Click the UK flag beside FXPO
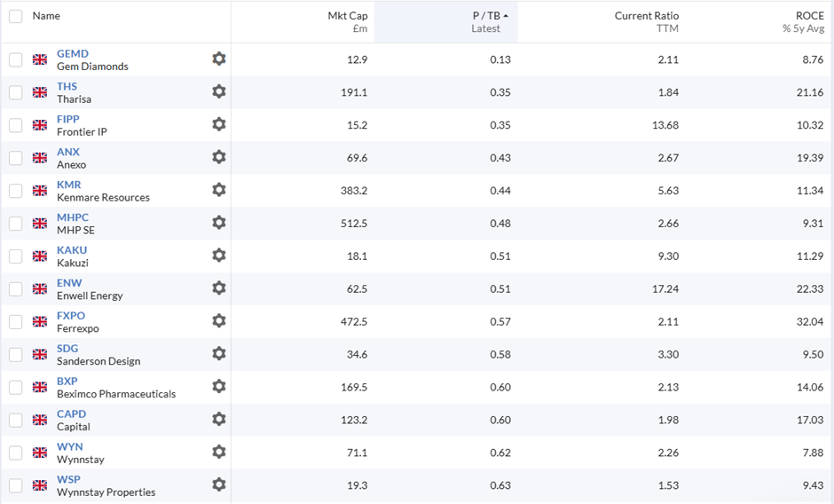 pyautogui.click(x=40, y=321)
